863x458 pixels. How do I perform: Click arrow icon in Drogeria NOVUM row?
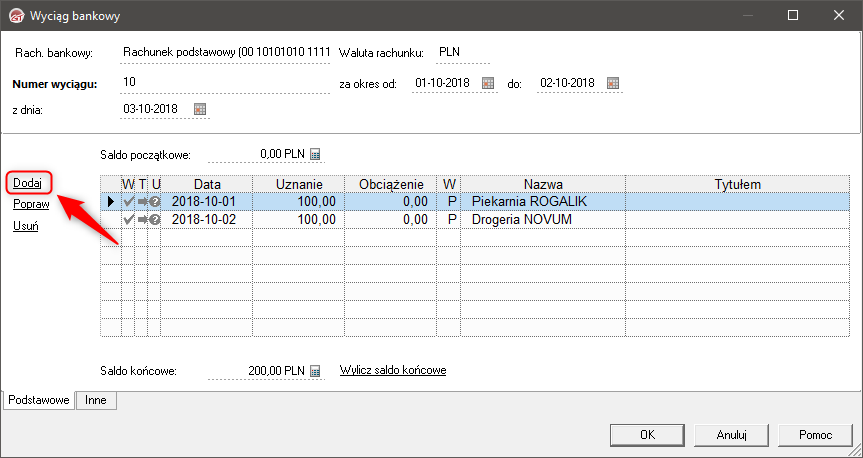(x=143, y=220)
